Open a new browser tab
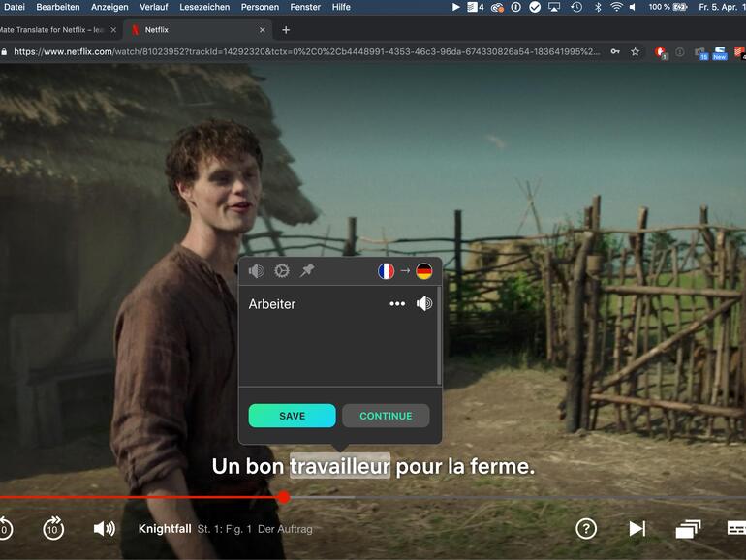This screenshot has height=560, width=746. point(286,30)
